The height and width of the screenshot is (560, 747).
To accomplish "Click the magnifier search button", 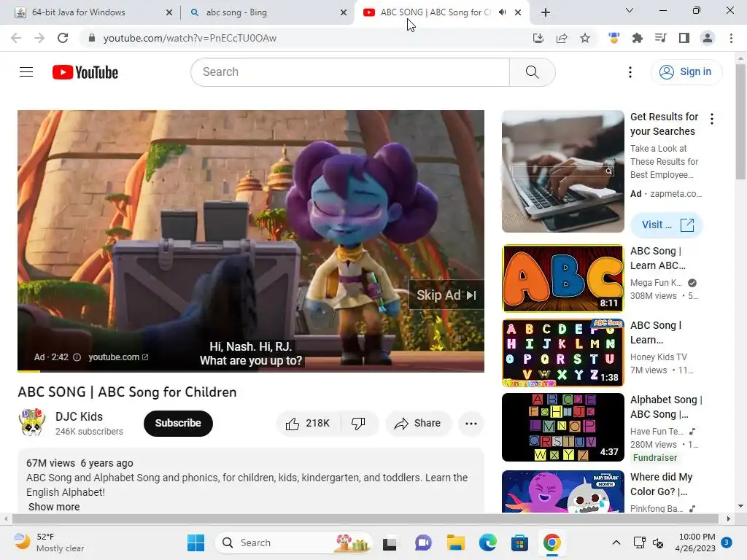I will (532, 72).
